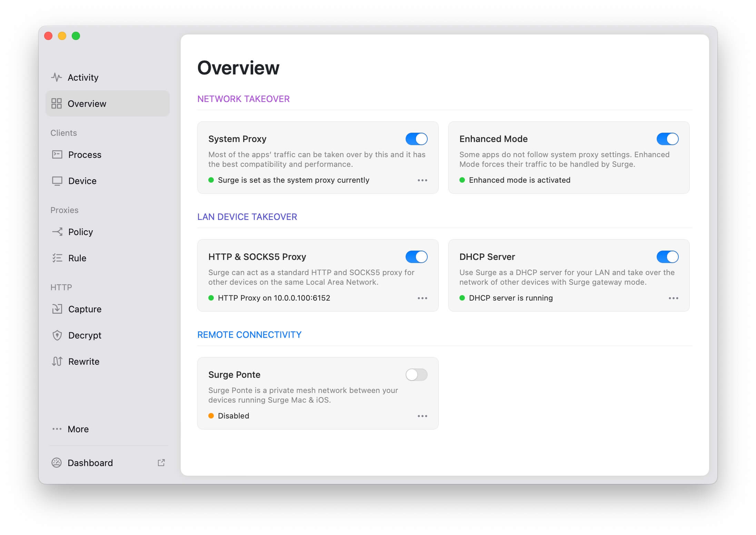Click the external-link icon beside Dashboard
756x535 pixels.
click(x=161, y=463)
